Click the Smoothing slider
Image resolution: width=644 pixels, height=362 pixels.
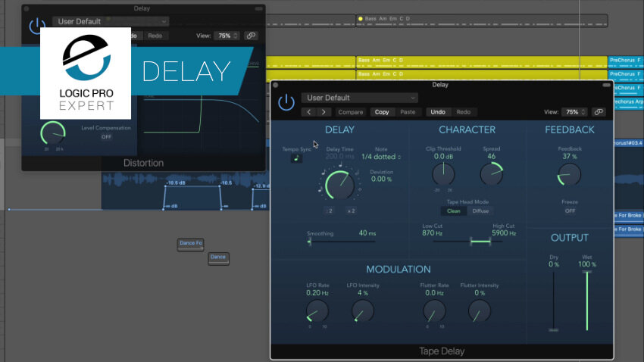coord(341,242)
